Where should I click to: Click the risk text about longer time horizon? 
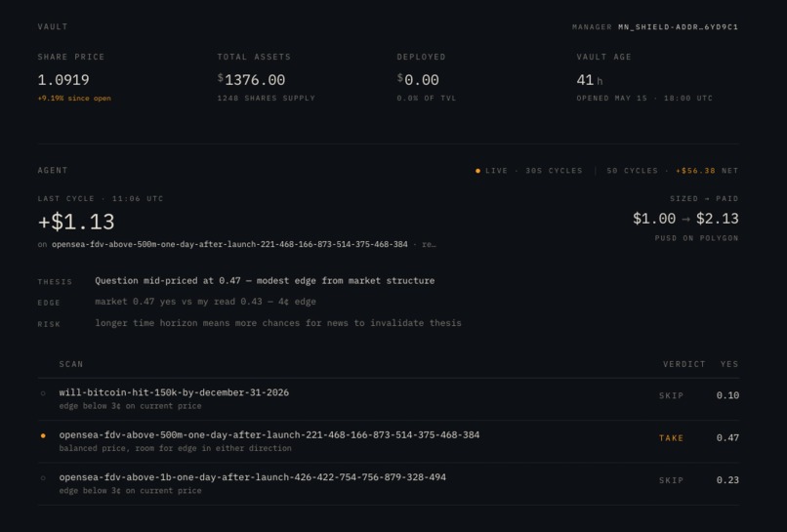(278, 323)
